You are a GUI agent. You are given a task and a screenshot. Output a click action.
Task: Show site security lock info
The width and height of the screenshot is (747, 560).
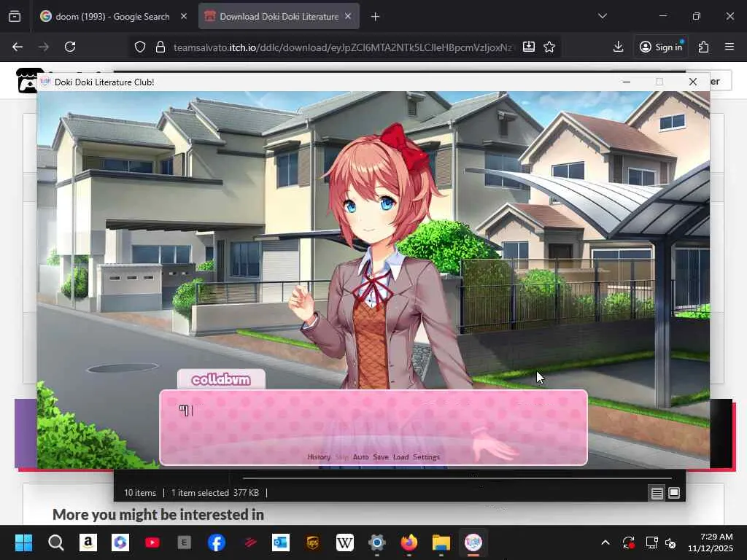coord(160,47)
